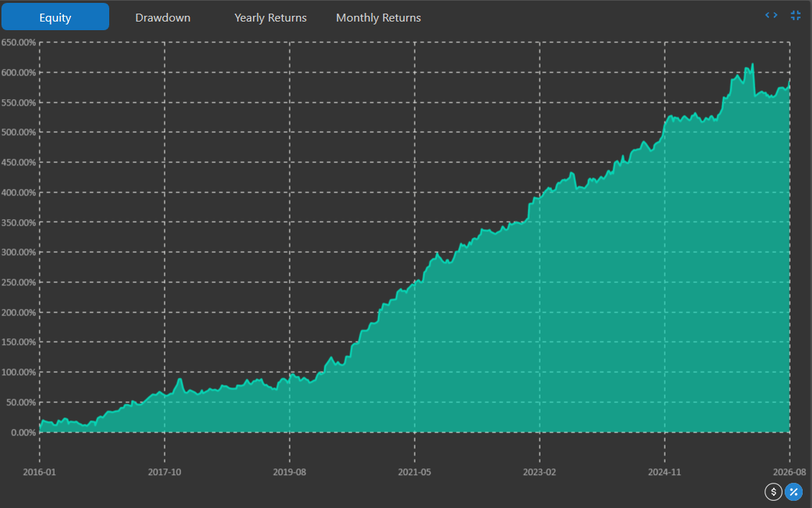Click the 300.00% axis label
This screenshot has height=508, width=812.
coord(19,252)
